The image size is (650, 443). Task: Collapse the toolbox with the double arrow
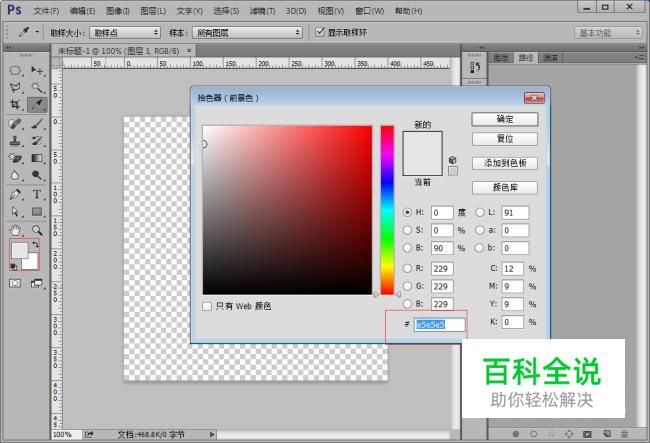8,48
